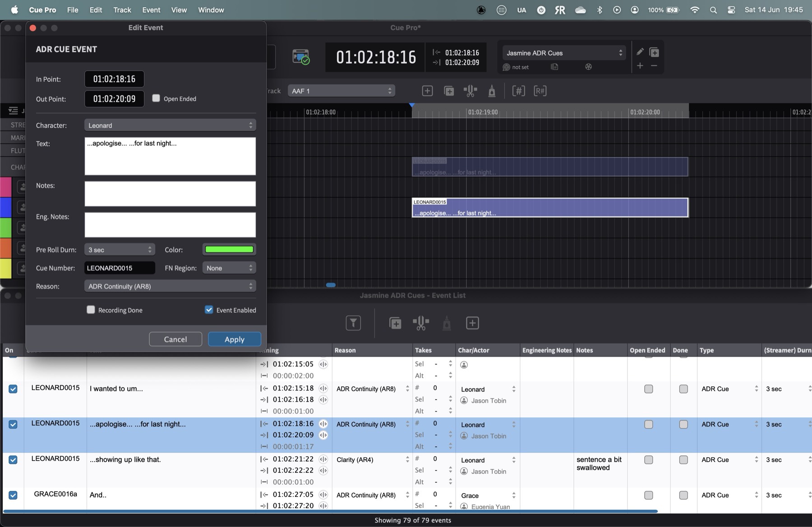Check Open Ended for '...showing up like that.' row
Viewport: 812px width, 527px height.
[648, 460]
